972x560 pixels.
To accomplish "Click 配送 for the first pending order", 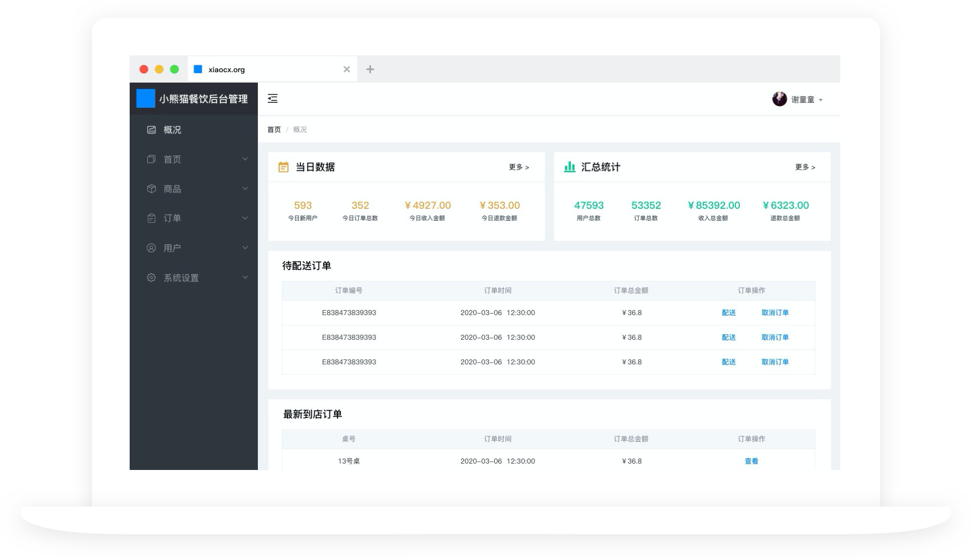I will 729,313.
